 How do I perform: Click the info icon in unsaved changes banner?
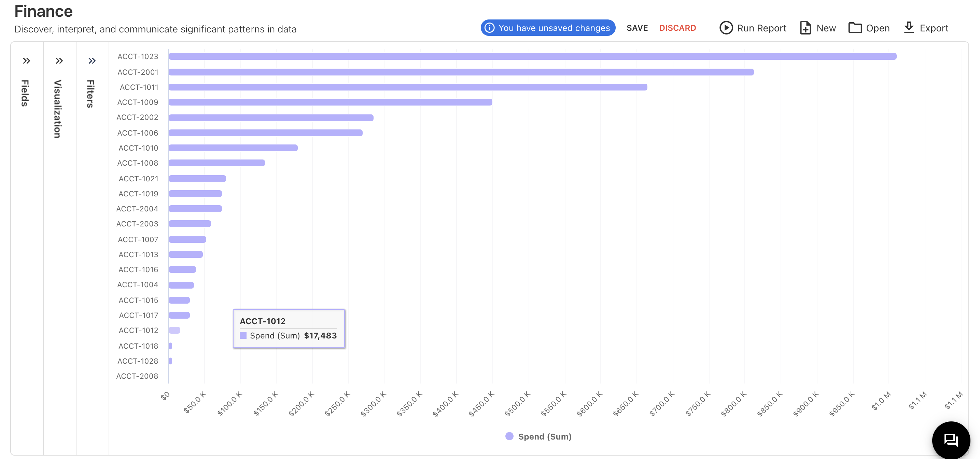coord(490,28)
